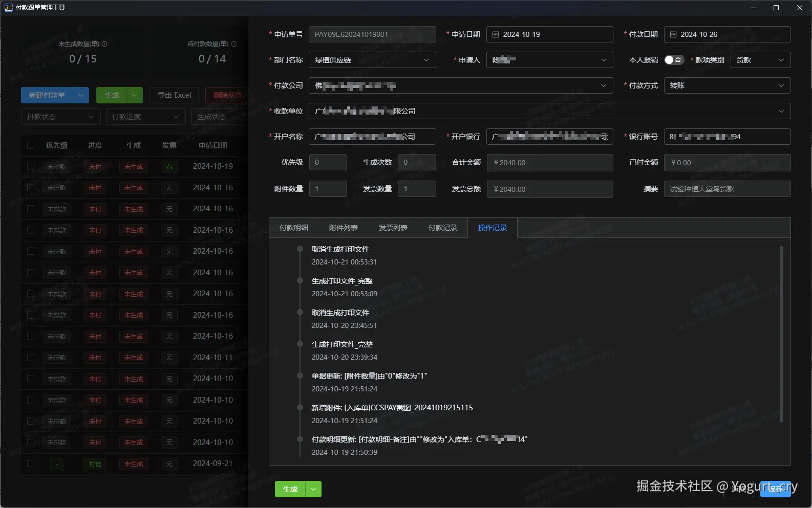
Task: Click the 开户银行 input field
Action: (x=549, y=137)
